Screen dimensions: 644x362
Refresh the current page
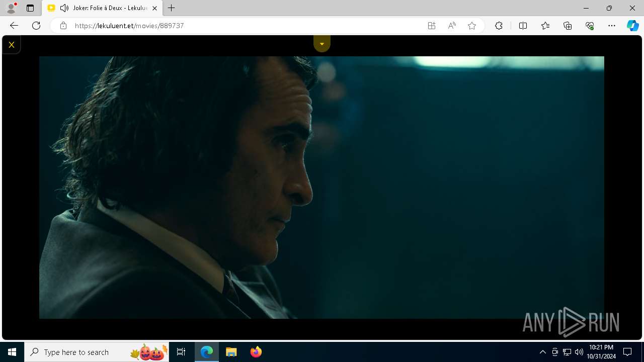36,26
